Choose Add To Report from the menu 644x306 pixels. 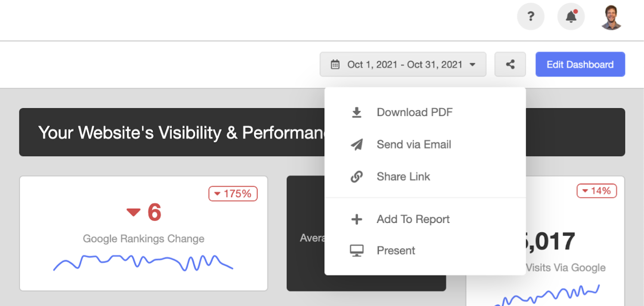[413, 219]
